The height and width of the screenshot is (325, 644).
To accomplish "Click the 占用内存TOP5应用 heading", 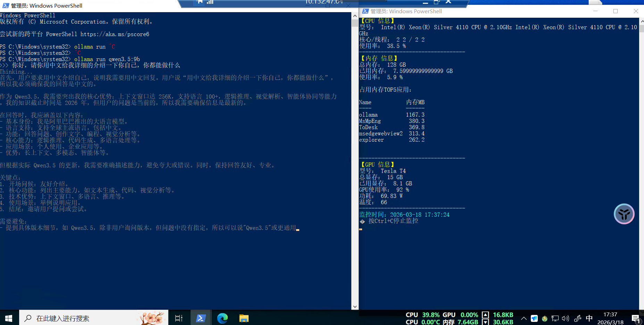I will (x=385, y=90).
